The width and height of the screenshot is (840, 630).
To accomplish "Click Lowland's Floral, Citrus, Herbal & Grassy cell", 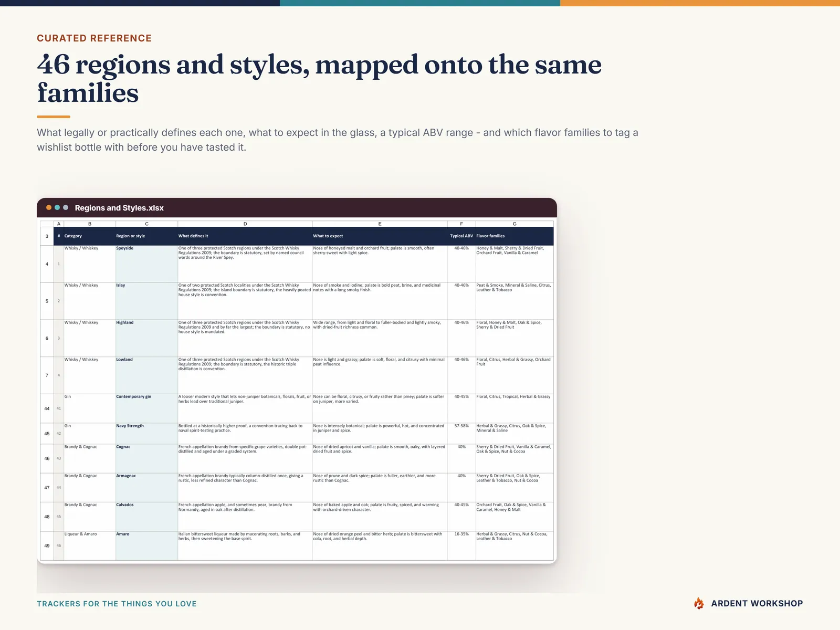I will click(x=514, y=375).
